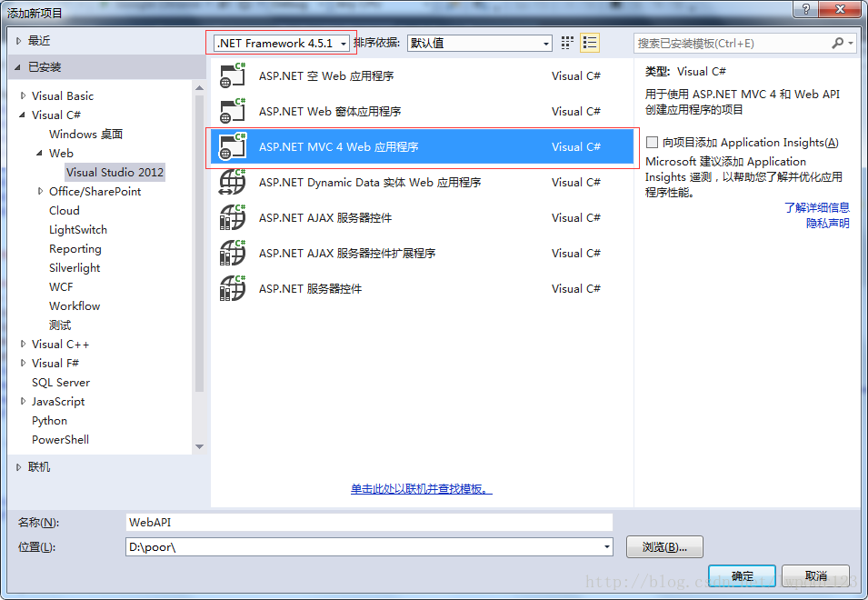Expand the Visual F# node
Viewport: 868px width, 600px height.
click(x=23, y=364)
